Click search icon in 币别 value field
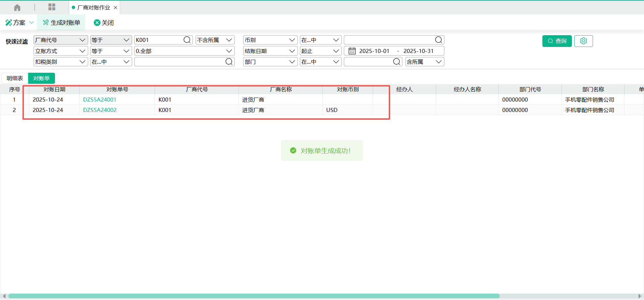The height and width of the screenshot is (300, 644). tap(438, 40)
